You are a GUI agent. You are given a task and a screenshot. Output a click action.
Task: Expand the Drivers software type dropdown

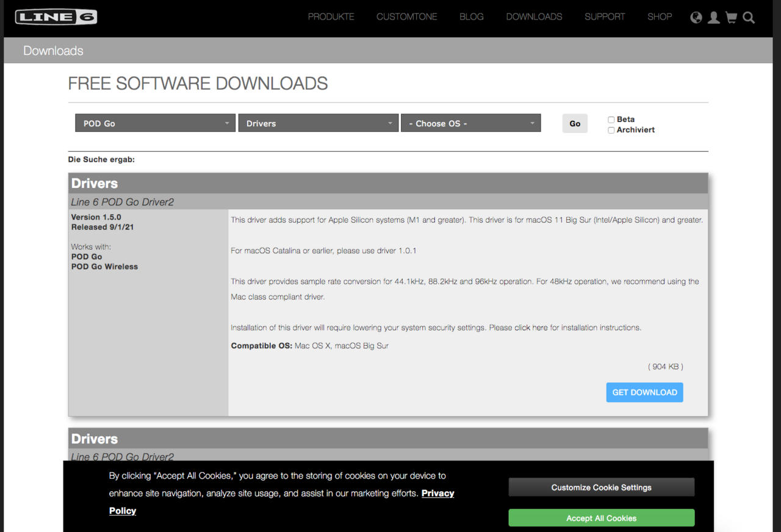pyautogui.click(x=318, y=123)
